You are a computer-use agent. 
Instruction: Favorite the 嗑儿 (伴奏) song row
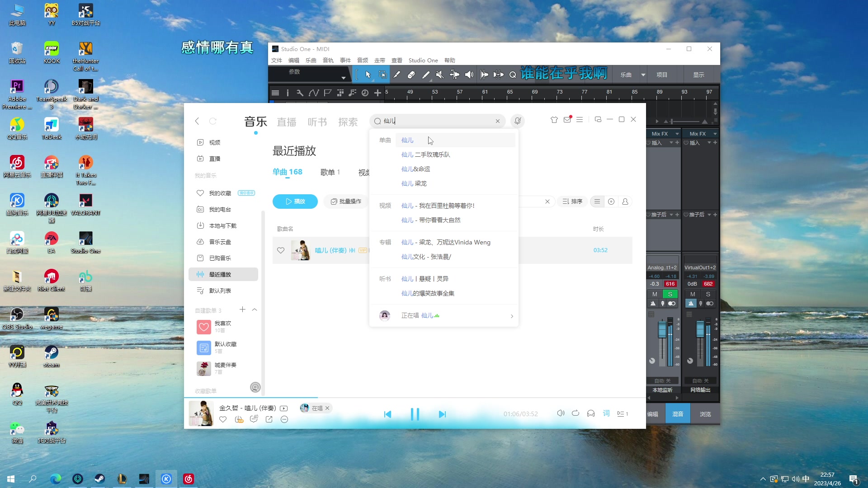281,250
